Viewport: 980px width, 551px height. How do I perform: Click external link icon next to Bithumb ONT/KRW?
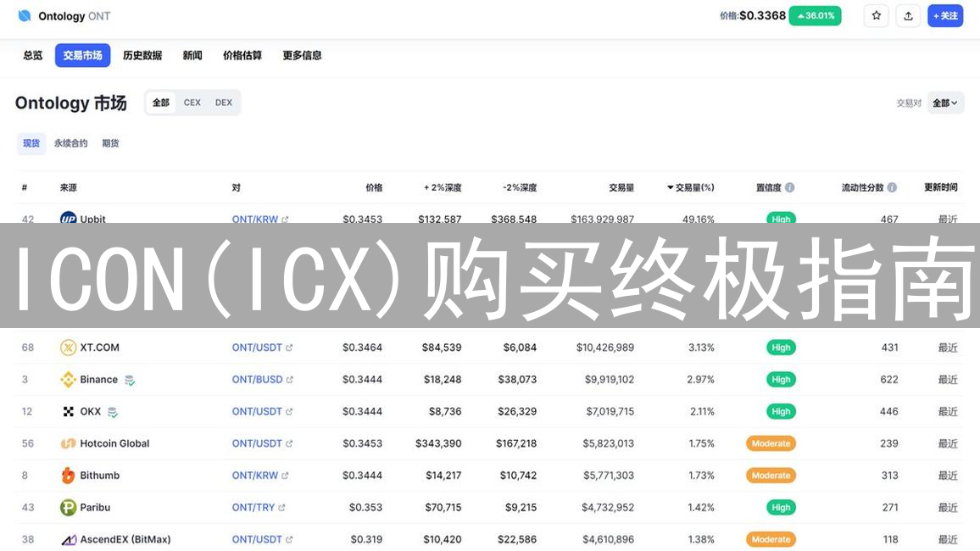pos(285,476)
